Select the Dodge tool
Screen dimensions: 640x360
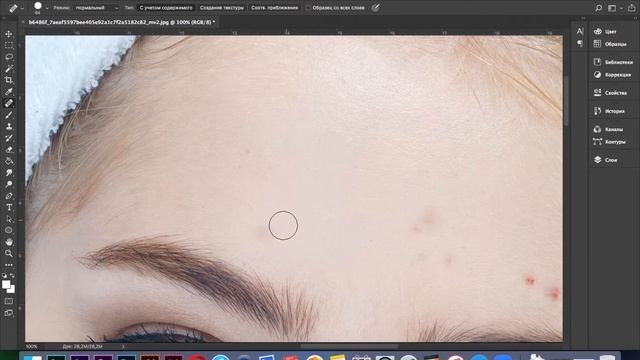click(x=9, y=184)
